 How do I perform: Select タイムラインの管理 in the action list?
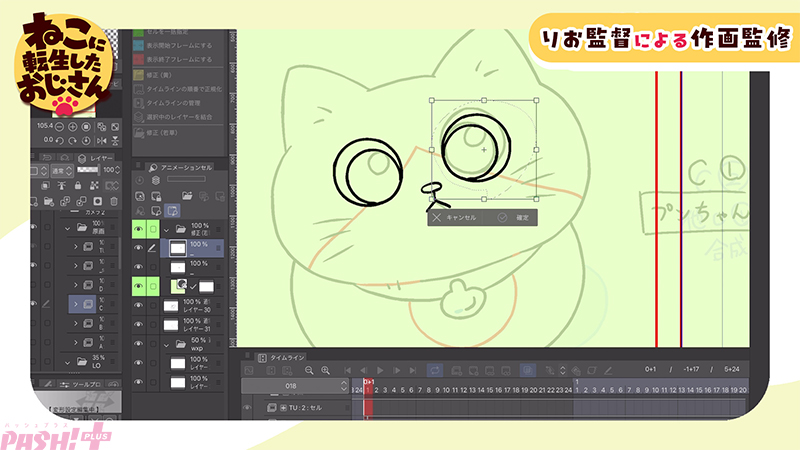coord(179,103)
